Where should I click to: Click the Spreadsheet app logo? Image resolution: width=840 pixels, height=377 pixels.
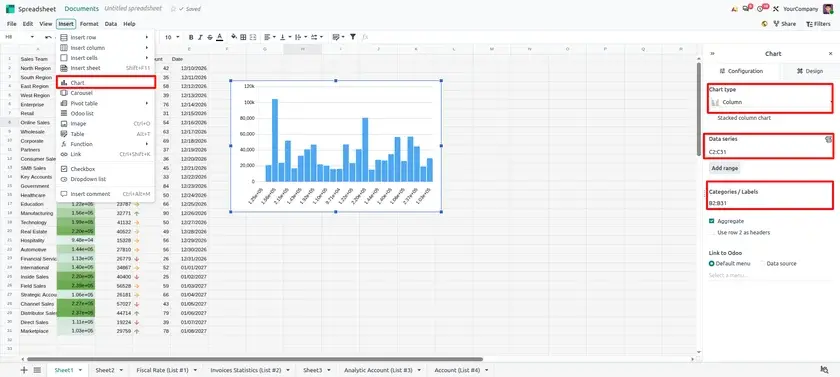pos(10,9)
